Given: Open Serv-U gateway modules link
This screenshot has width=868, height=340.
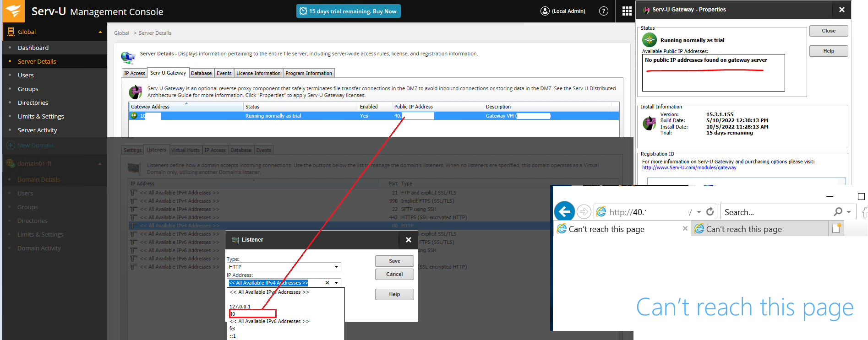Looking at the screenshot, I should [x=689, y=168].
